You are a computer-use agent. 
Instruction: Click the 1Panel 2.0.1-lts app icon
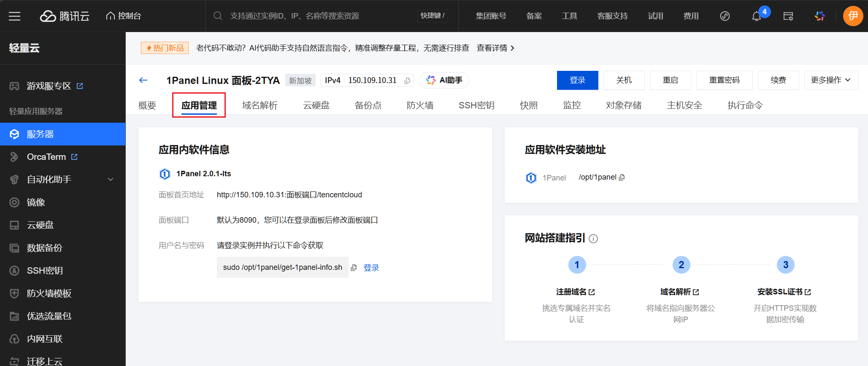pos(165,174)
